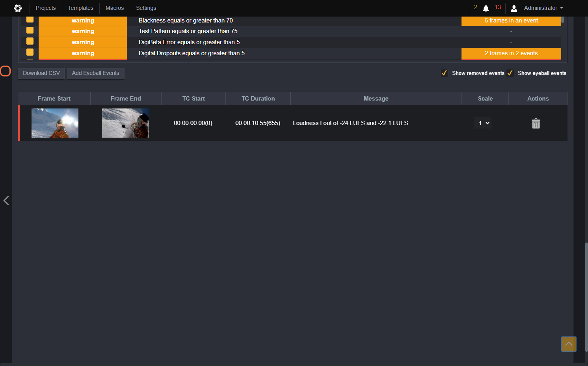Screen dimensions: 588x366
Task: Click the Frame Start column header
Action: (54, 99)
